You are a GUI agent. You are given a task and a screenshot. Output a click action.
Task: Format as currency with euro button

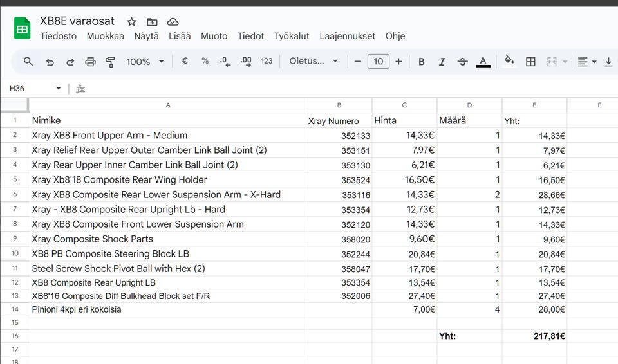point(185,61)
